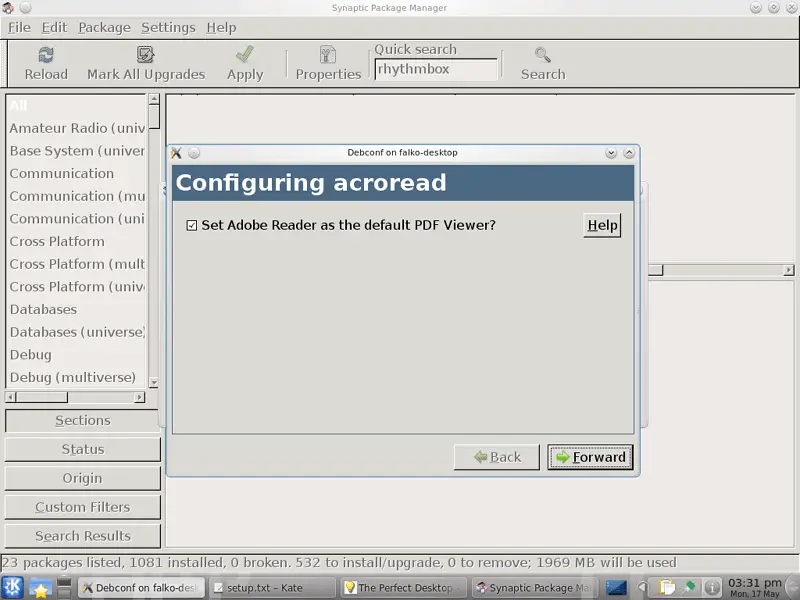The width and height of the screenshot is (800, 600).
Task: Click the Quick search input field
Action: click(x=436, y=69)
